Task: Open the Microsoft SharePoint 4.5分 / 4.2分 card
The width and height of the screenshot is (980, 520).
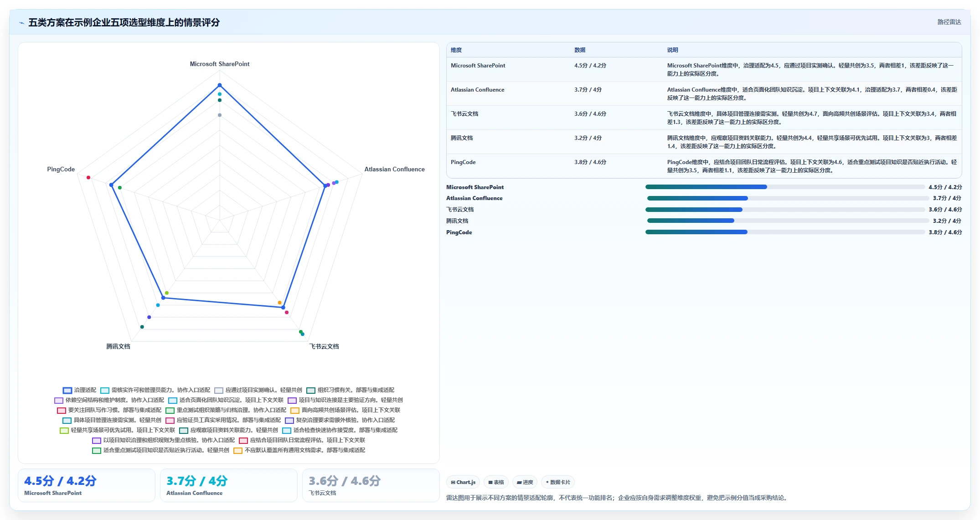Action: click(87, 485)
